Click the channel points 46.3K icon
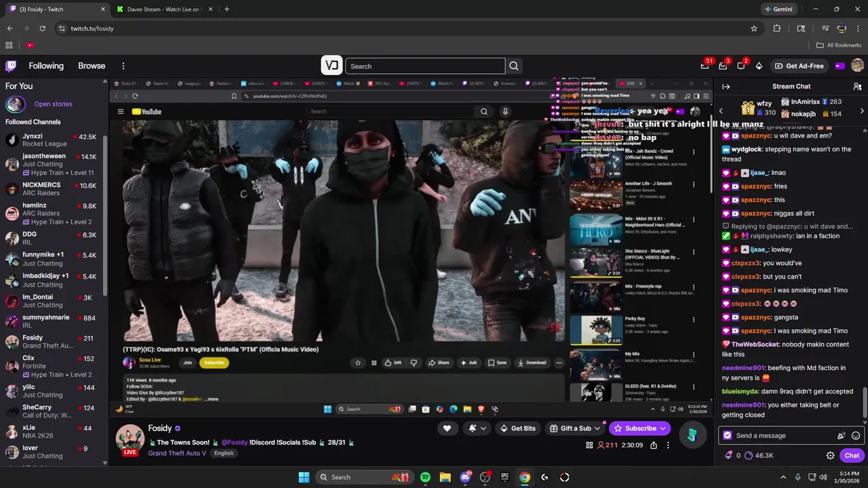Image resolution: width=868 pixels, height=488 pixels. tap(759, 455)
